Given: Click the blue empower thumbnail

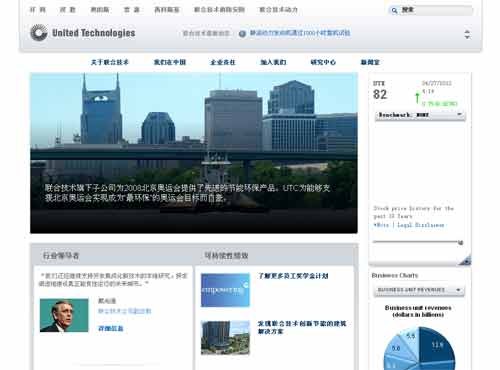Looking at the screenshot, I should tap(225, 290).
